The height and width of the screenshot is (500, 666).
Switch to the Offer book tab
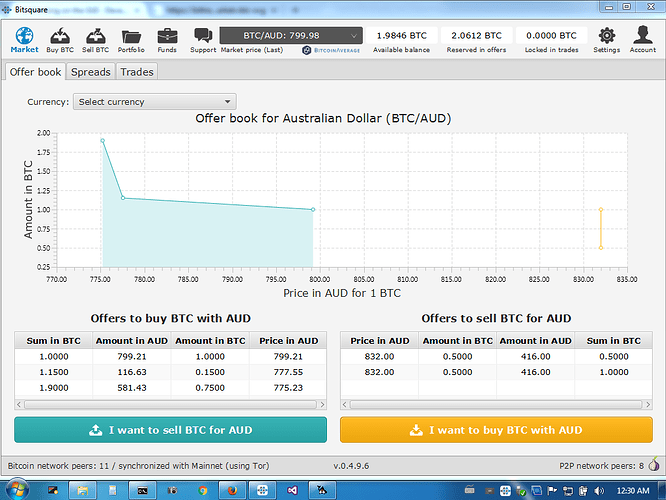point(35,72)
